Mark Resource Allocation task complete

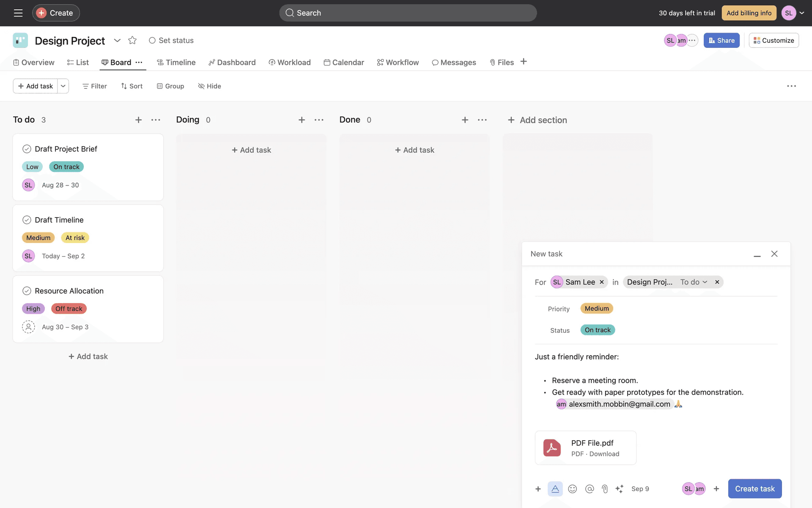(27, 291)
